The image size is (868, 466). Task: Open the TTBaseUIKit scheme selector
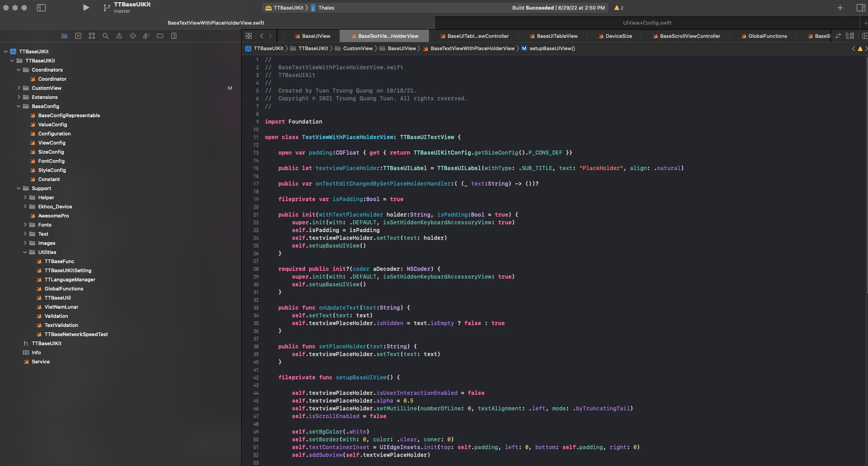pos(284,8)
